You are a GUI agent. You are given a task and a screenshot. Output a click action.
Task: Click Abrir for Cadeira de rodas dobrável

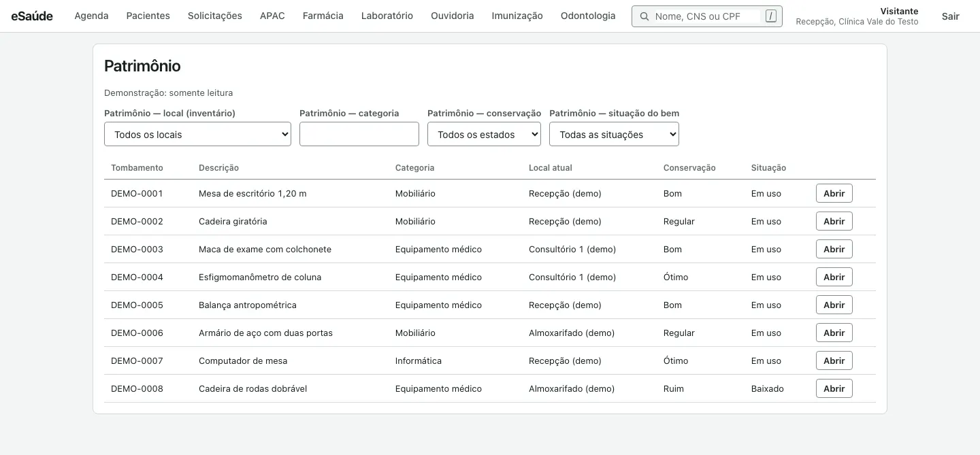tap(834, 388)
